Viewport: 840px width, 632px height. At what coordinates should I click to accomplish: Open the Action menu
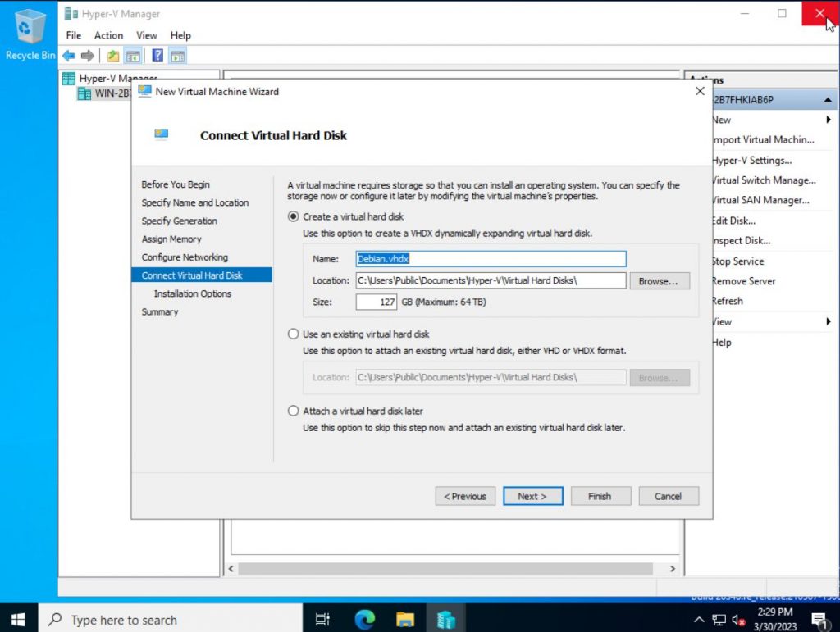(x=108, y=35)
